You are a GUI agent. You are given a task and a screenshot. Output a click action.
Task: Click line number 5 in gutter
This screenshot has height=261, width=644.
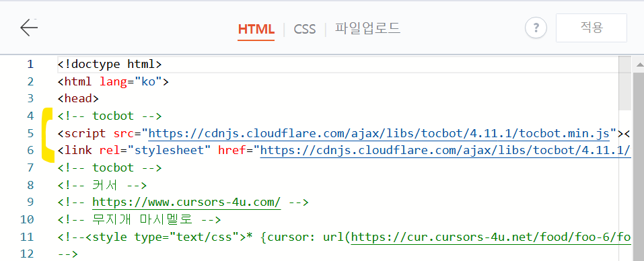pyautogui.click(x=30, y=133)
